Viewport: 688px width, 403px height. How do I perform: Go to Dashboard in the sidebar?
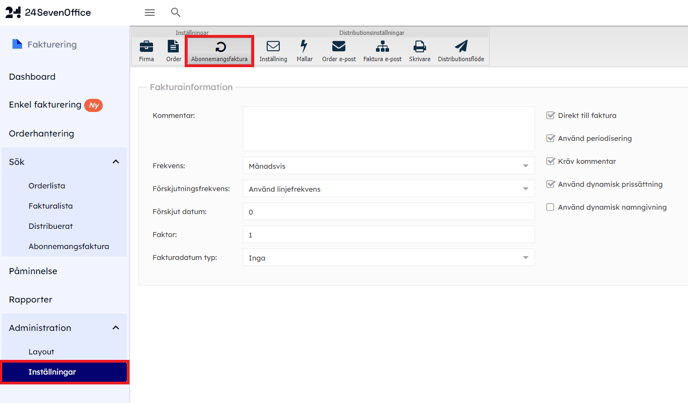coord(32,77)
